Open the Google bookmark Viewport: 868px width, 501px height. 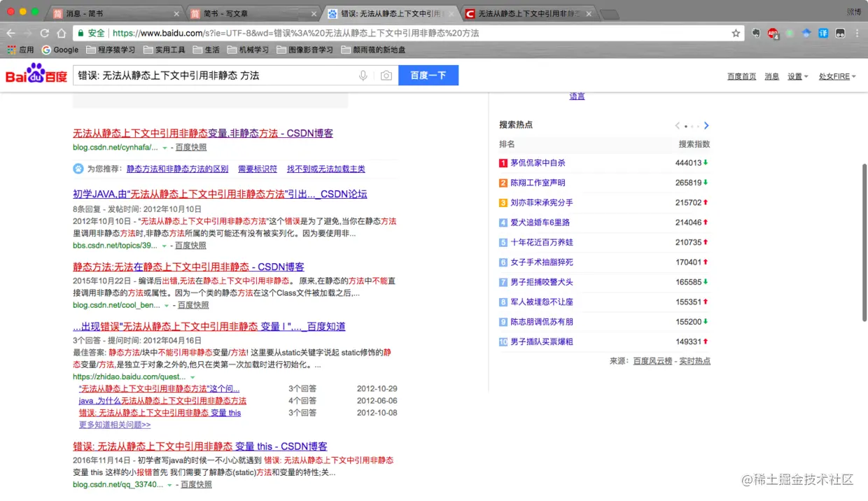pyautogui.click(x=59, y=50)
